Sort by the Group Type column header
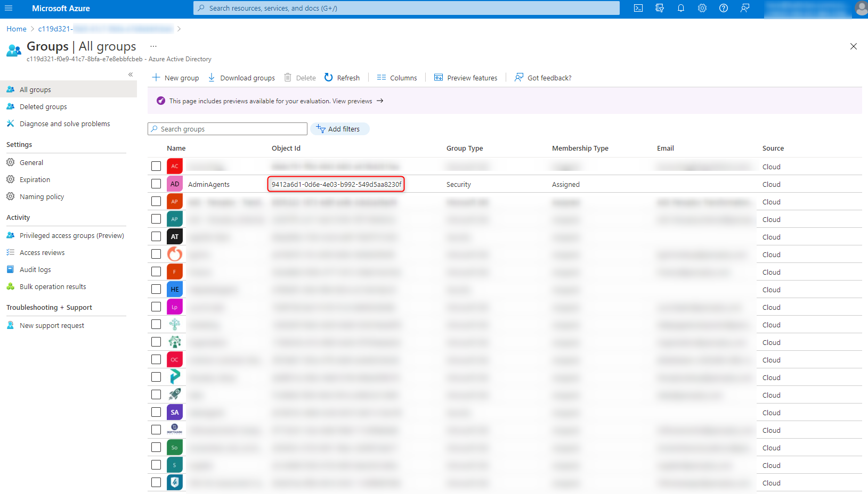 click(x=465, y=149)
